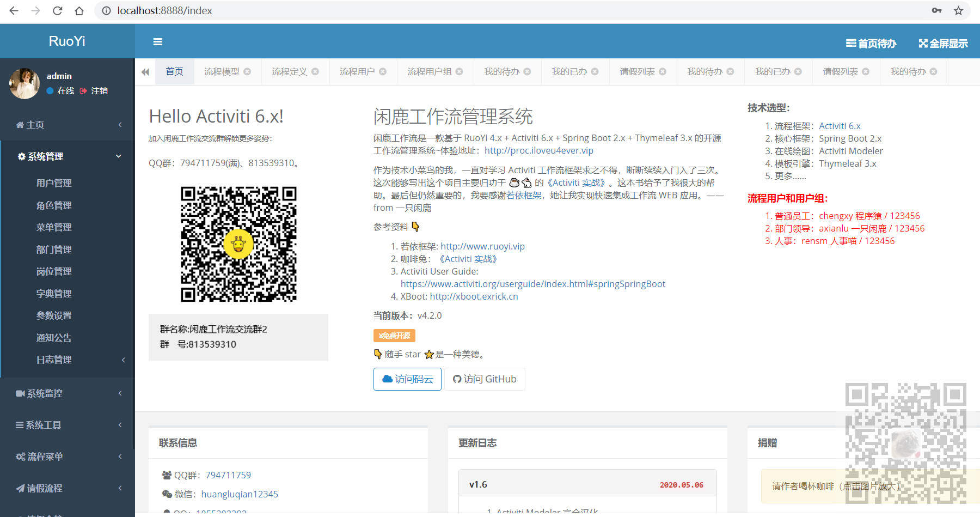Open 字典管理 in the sidebar

point(54,294)
